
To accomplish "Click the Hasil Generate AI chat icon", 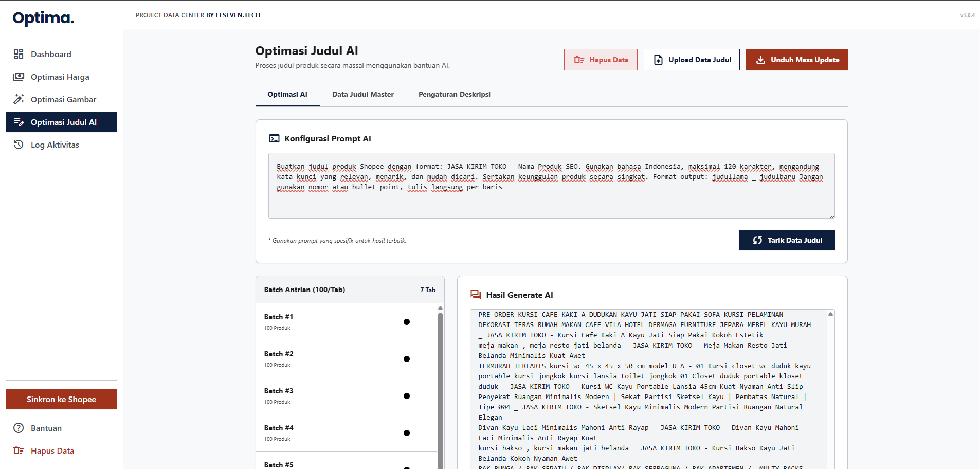I will pos(476,295).
